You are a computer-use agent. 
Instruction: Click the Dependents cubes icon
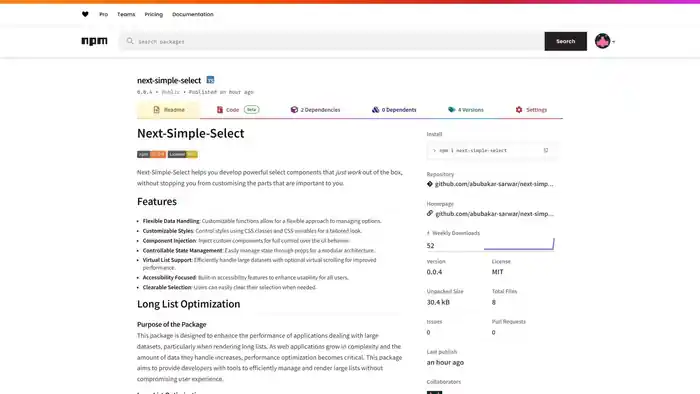[375, 110]
